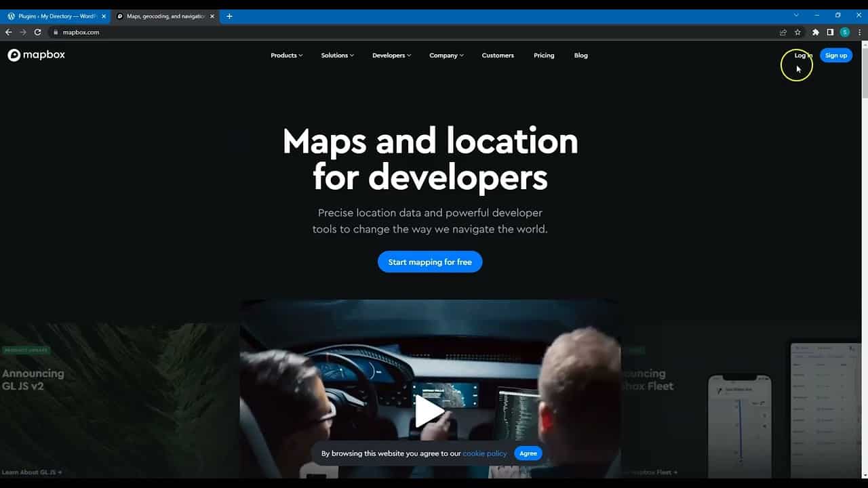Click the Maps and location for developers heading

430,159
